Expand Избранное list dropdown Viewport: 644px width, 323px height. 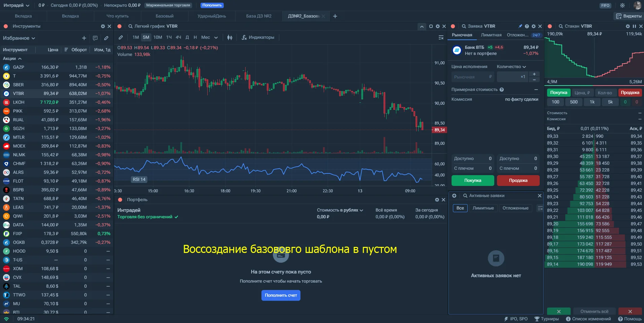pos(19,38)
